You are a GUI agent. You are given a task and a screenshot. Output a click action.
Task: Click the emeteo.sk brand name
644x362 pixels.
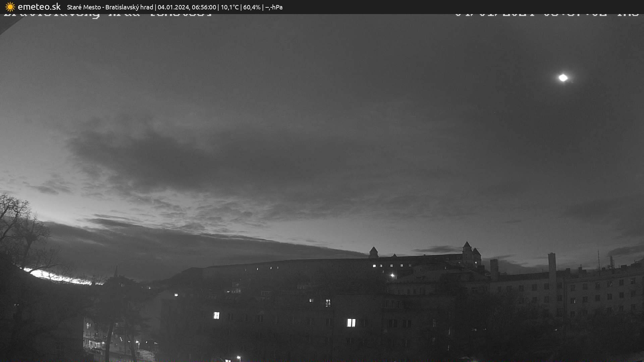[x=39, y=7]
